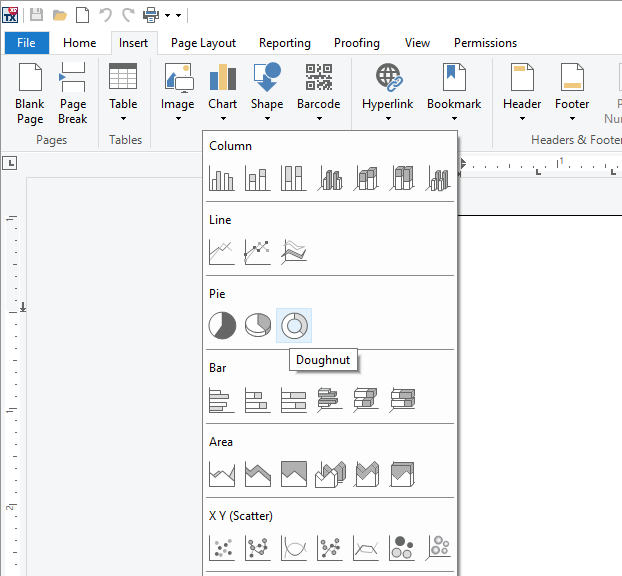Select the basic line chart
The image size is (622, 576).
222,252
